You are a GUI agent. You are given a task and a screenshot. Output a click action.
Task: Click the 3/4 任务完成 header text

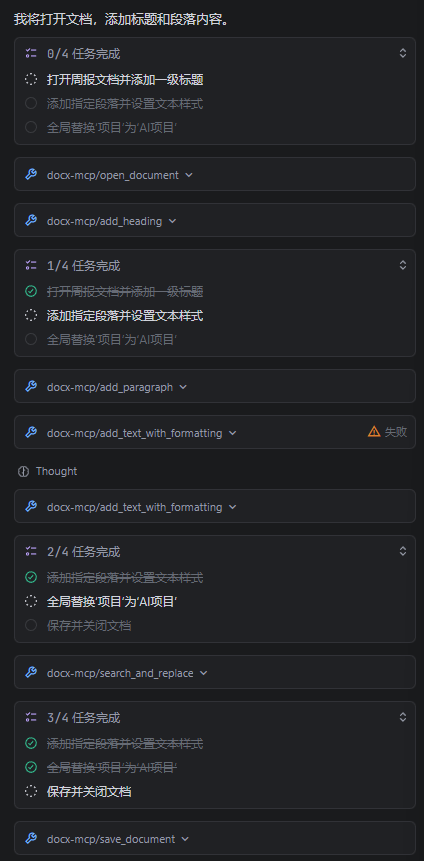(x=83, y=718)
